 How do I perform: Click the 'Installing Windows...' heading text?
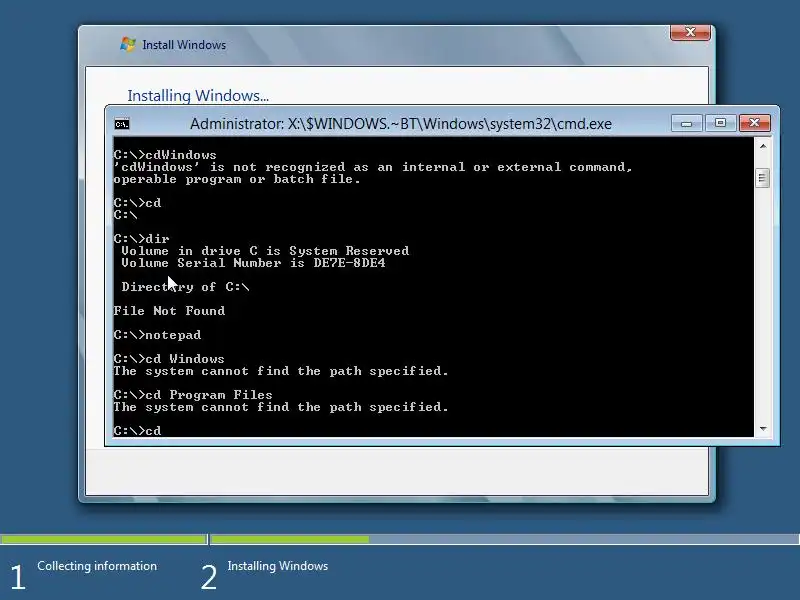pyautogui.click(x=198, y=95)
